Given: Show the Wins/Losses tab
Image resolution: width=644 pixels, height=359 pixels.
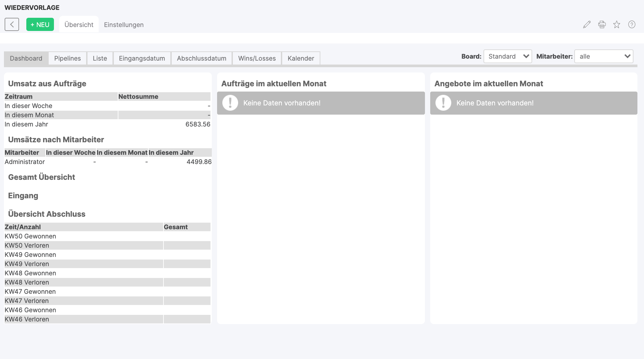Looking at the screenshot, I should point(257,58).
